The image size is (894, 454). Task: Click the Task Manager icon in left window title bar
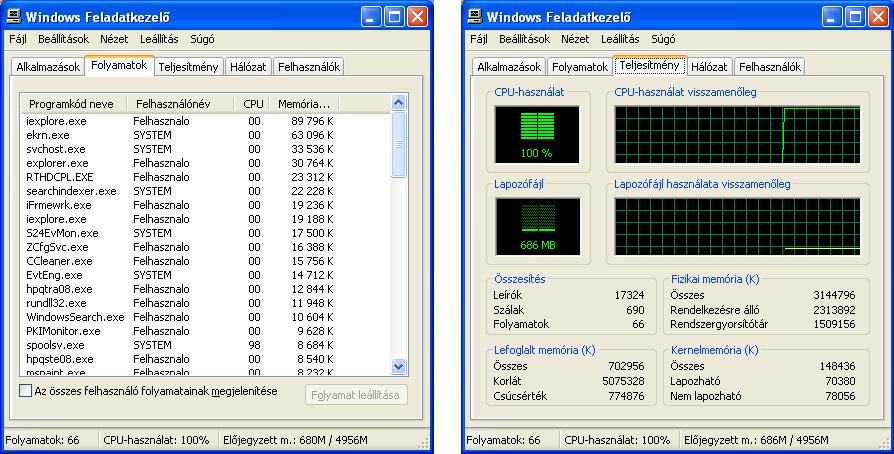pyautogui.click(x=14, y=16)
